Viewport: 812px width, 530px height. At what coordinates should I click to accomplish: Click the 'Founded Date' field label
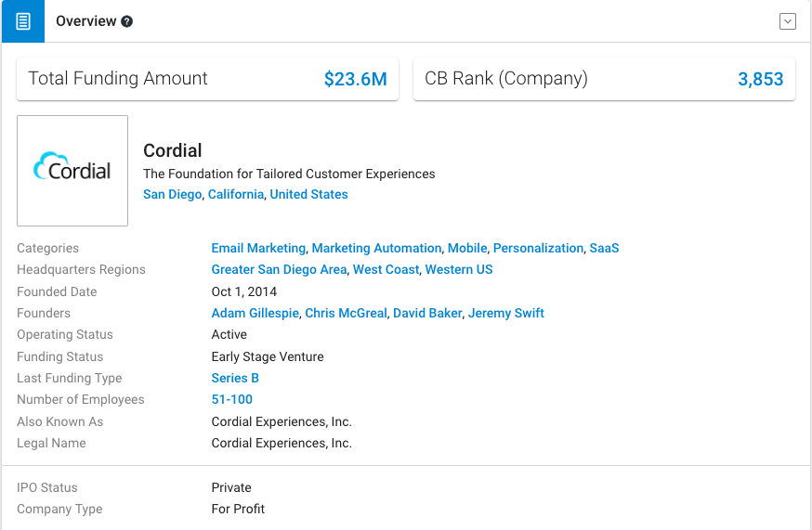[57, 291]
